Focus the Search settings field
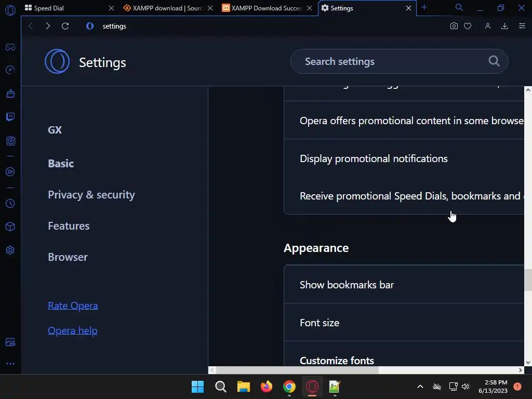 400,61
